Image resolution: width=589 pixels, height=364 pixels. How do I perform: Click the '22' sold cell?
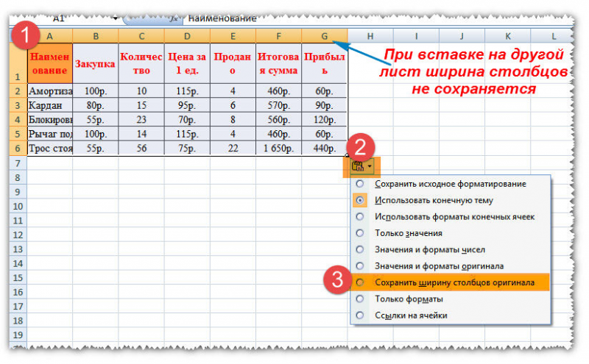point(233,149)
